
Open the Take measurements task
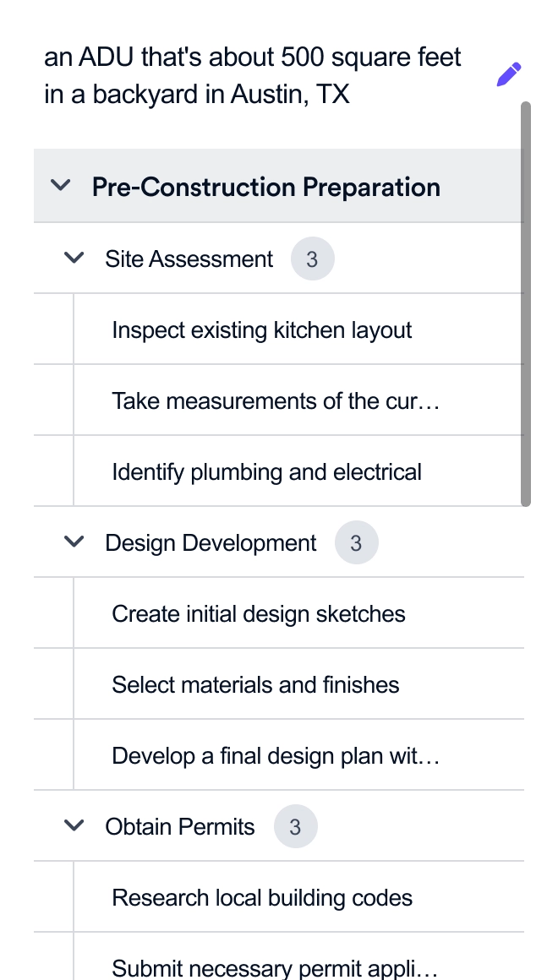point(276,400)
